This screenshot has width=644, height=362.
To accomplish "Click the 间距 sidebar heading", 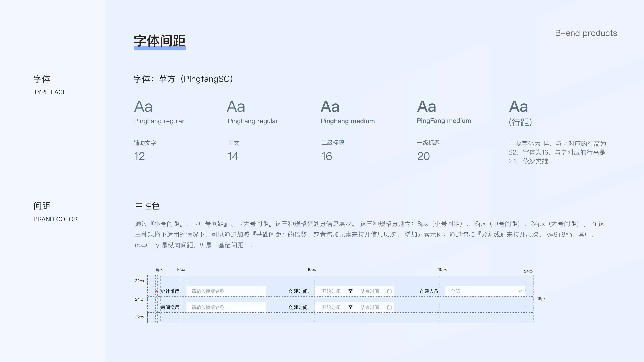I will click(x=42, y=206).
